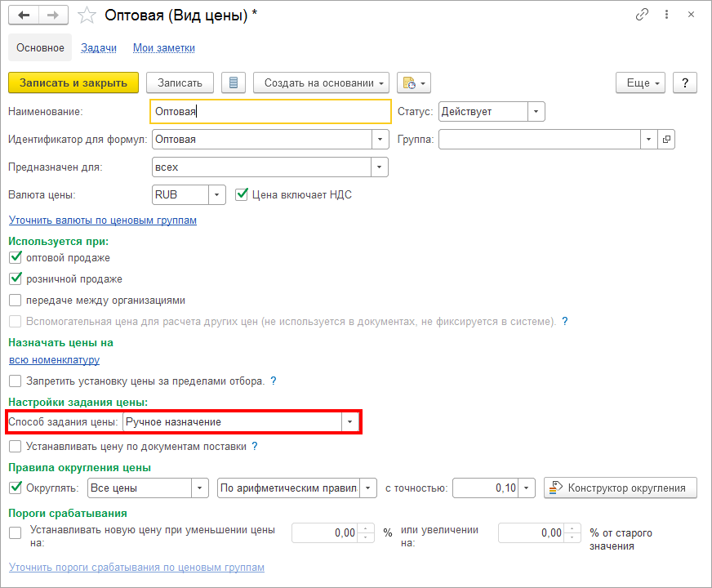Switch to the Задачи tab
Screen dimensions: 712x588
pos(99,48)
